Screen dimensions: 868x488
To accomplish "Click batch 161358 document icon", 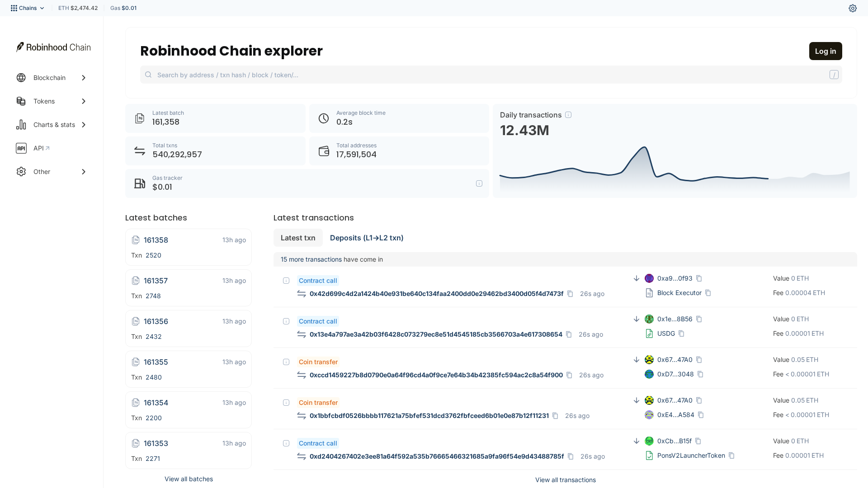I will click(136, 240).
